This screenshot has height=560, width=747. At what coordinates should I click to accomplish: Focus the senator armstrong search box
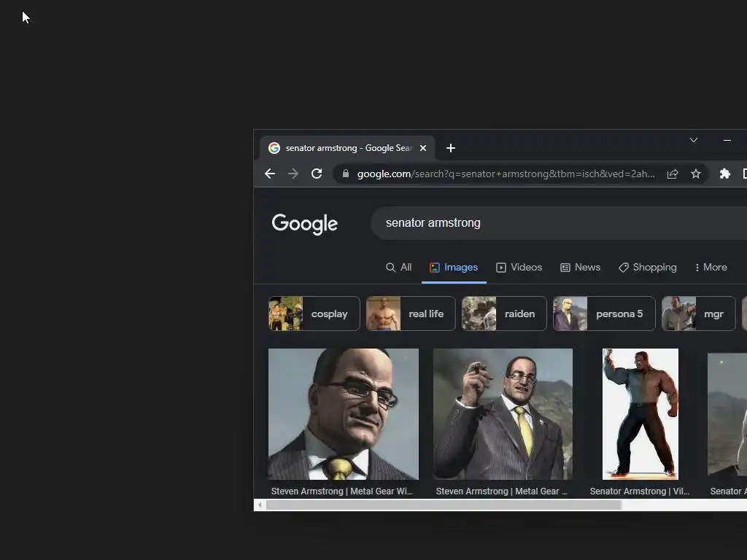pos(557,223)
